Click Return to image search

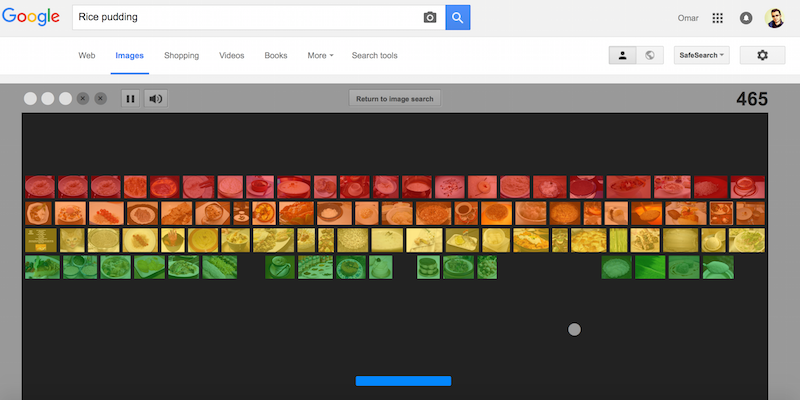click(x=395, y=98)
